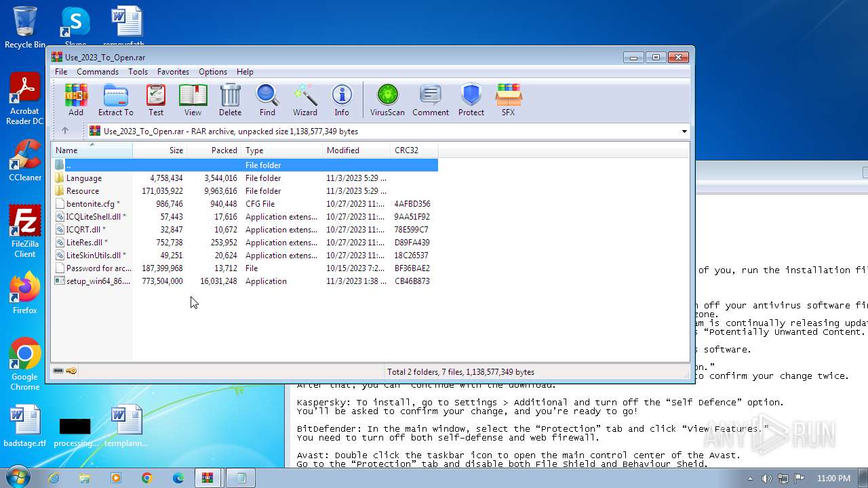
Task: Open the File menu
Action: pyautogui.click(x=61, y=72)
